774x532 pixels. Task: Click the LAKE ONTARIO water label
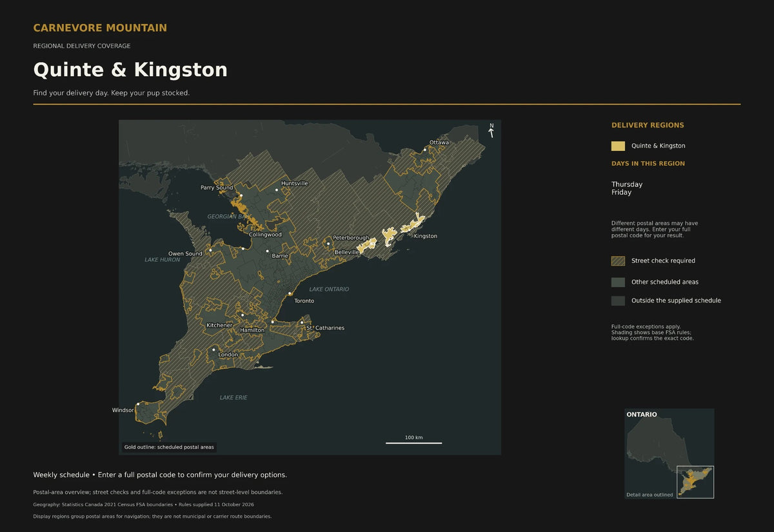[x=329, y=290]
